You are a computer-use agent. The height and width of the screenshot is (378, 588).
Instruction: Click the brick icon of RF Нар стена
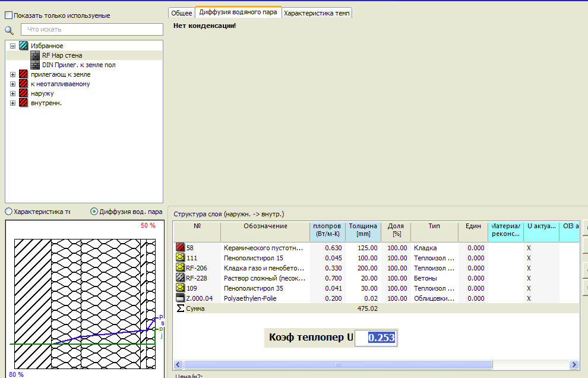35,55
